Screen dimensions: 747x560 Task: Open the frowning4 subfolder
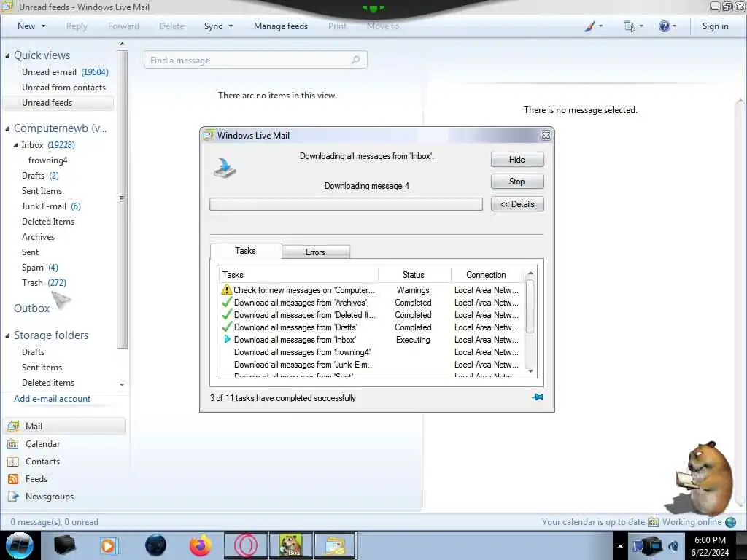click(x=47, y=160)
